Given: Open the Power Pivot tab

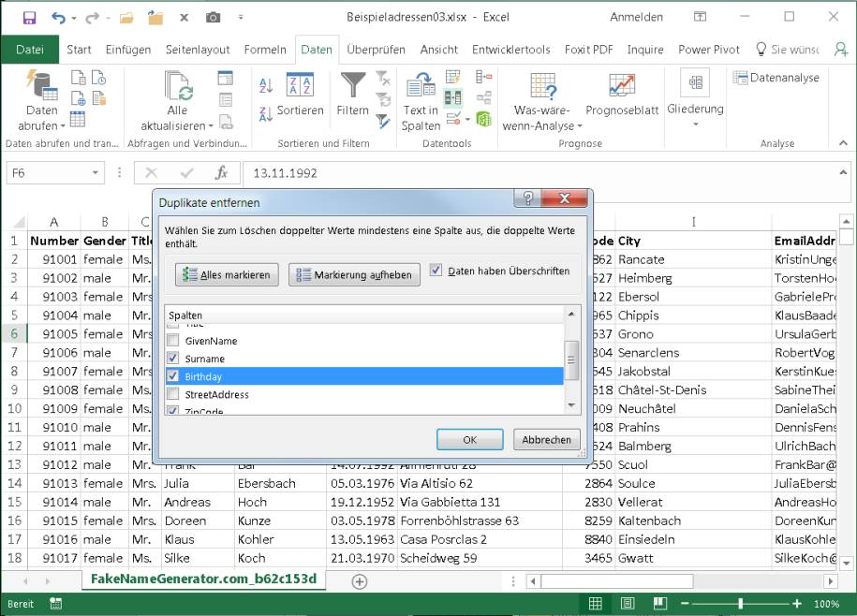Looking at the screenshot, I should click(x=708, y=50).
